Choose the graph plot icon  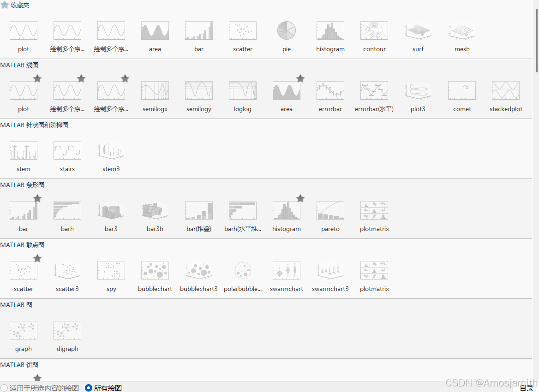24,331
